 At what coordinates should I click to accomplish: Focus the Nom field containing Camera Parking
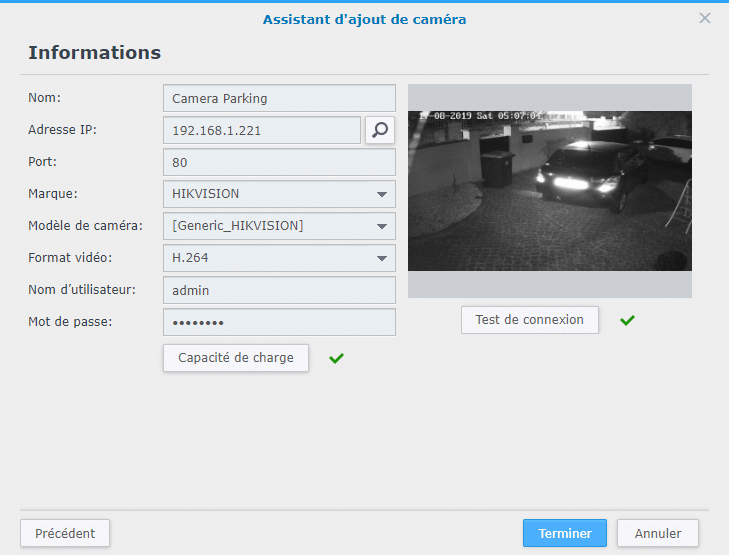click(x=279, y=98)
